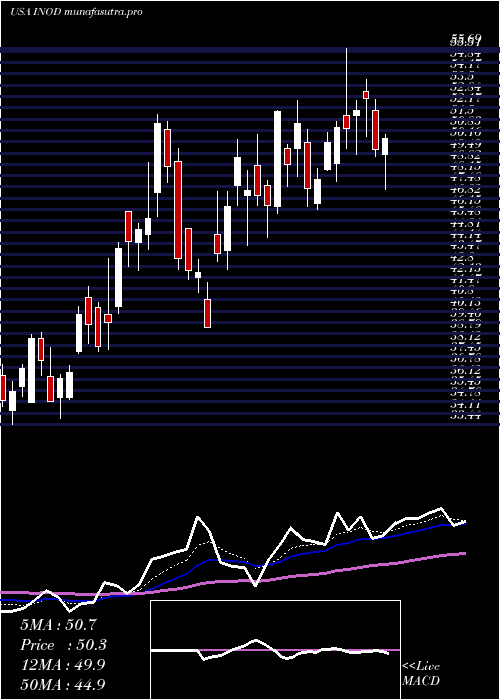Select the '50MA : 44.9' label
Viewport: 500px width, 700px height.
[x=62, y=685]
